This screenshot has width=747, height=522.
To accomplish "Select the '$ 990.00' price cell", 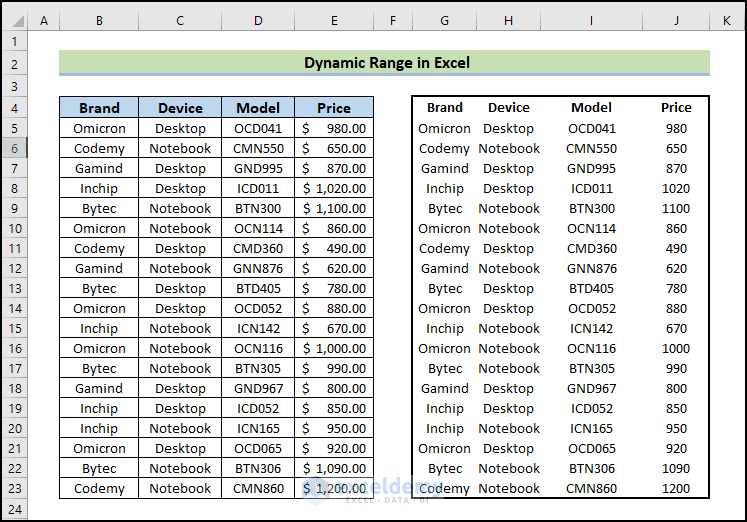I will [334, 368].
